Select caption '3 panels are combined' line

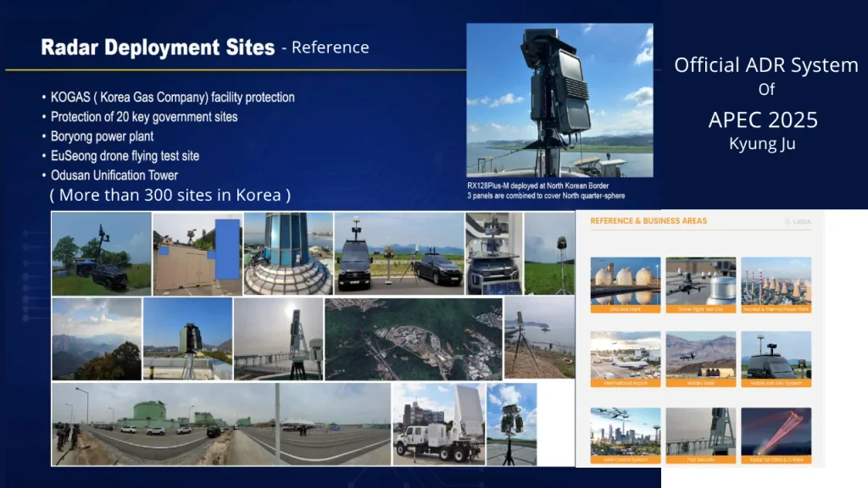[x=546, y=196]
